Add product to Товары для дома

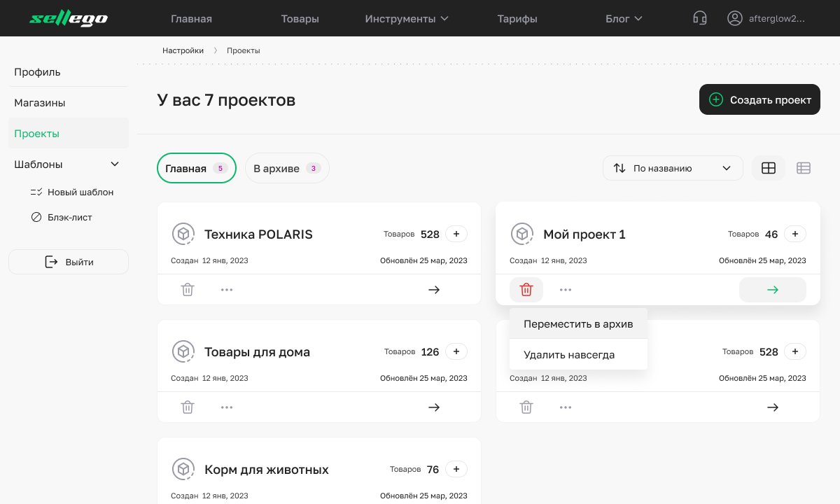click(x=456, y=351)
